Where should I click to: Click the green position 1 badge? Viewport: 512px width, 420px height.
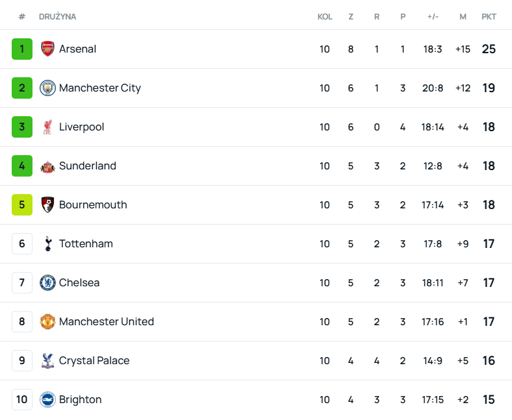pyautogui.click(x=22, y=49)
